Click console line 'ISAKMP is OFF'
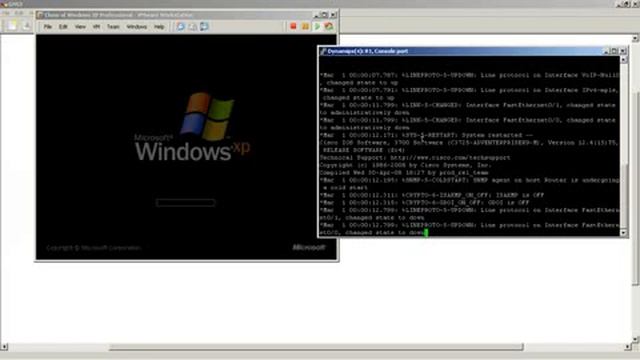Image resolution: width=640 pixels, height=360 pixels. [517, 195]
